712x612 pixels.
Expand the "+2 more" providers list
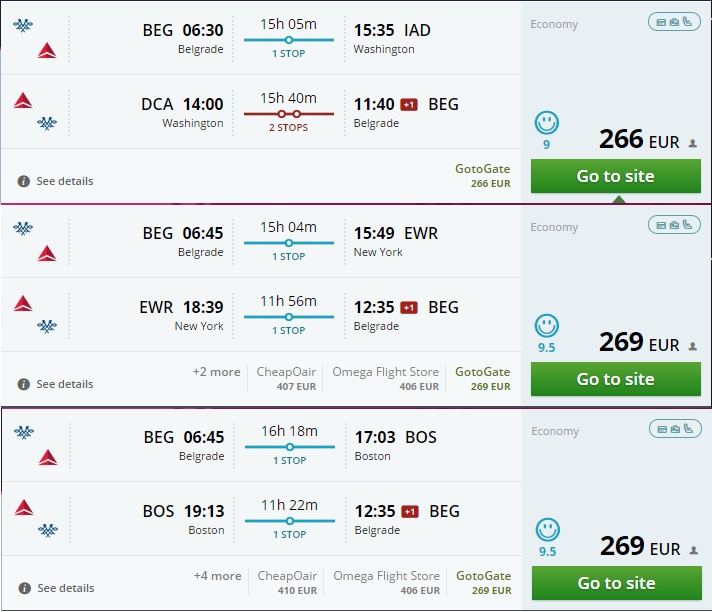pyautogui.click(x=216, y=372)
